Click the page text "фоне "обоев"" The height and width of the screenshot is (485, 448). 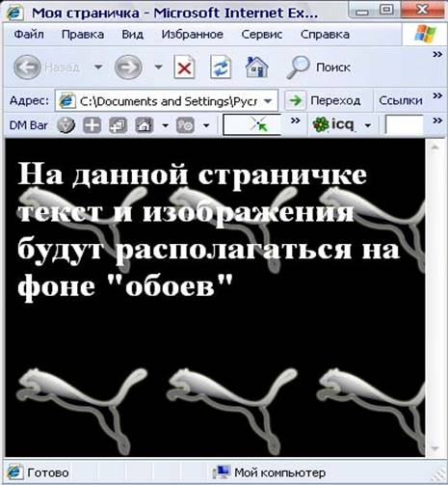click(x=125, y=286)
